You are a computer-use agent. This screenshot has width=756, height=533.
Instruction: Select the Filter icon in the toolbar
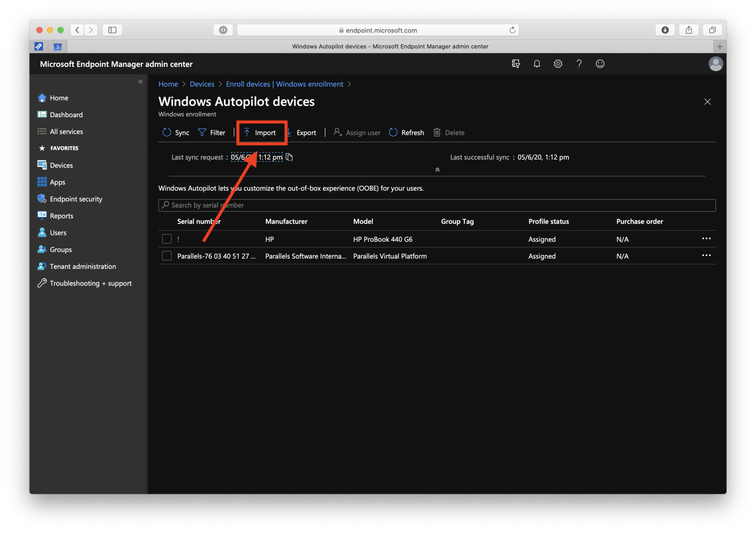coord(202,132)
